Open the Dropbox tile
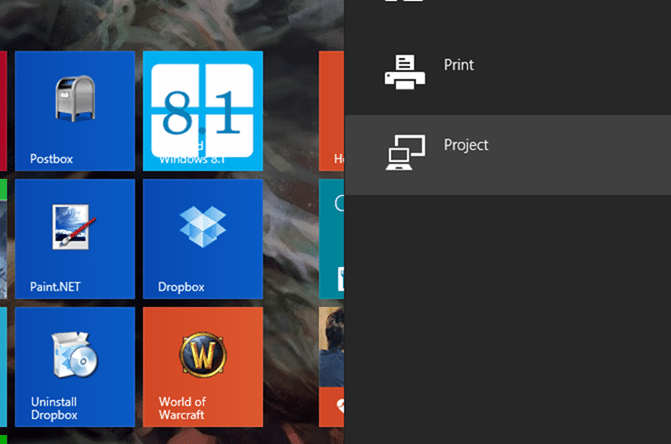Image resolution: width=671 pixels, height=444 pixels. click(203, 239)
